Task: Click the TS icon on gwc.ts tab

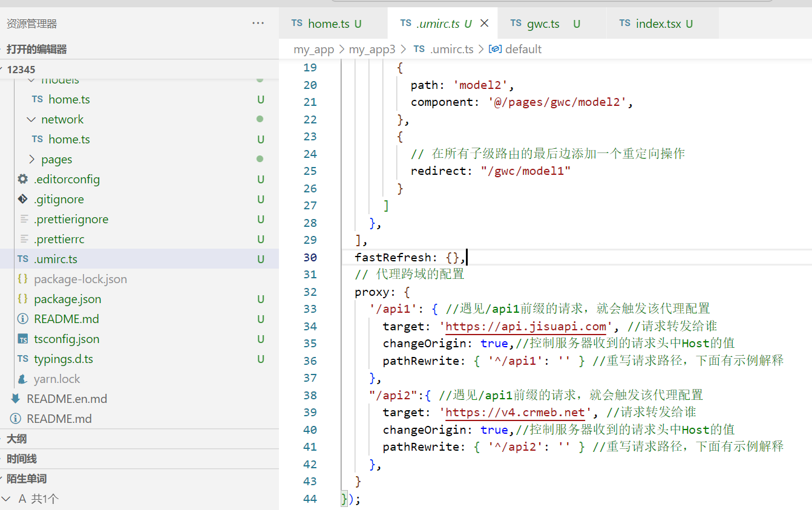Action: (516, 23)
